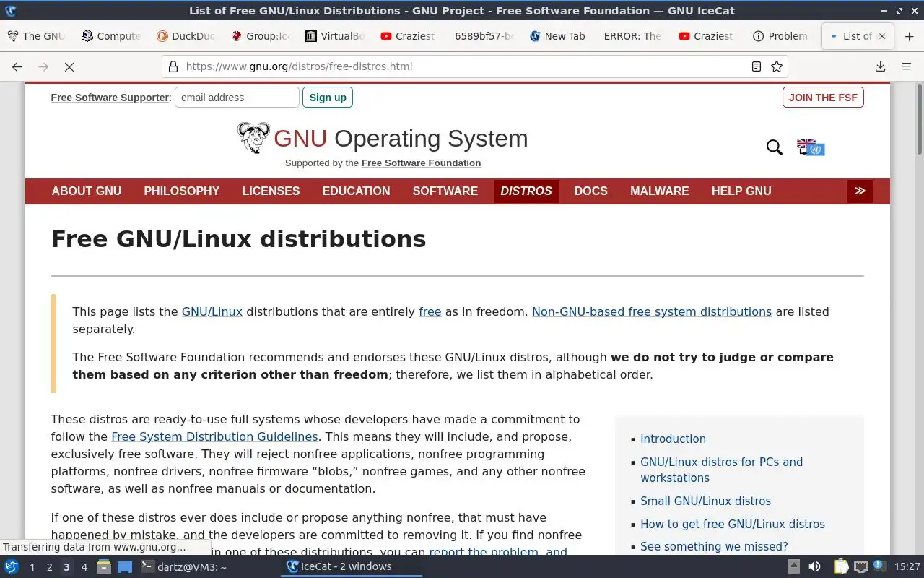Image resolution: width=924 pixels, height=578 pixels.
Task: Open the site search magnifier
Action: 775,147
